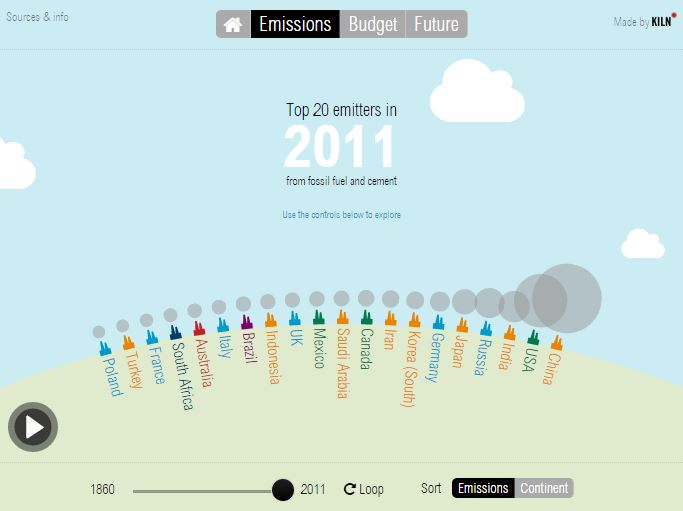Click the smoke bubble above Brazil

[243, 304]
